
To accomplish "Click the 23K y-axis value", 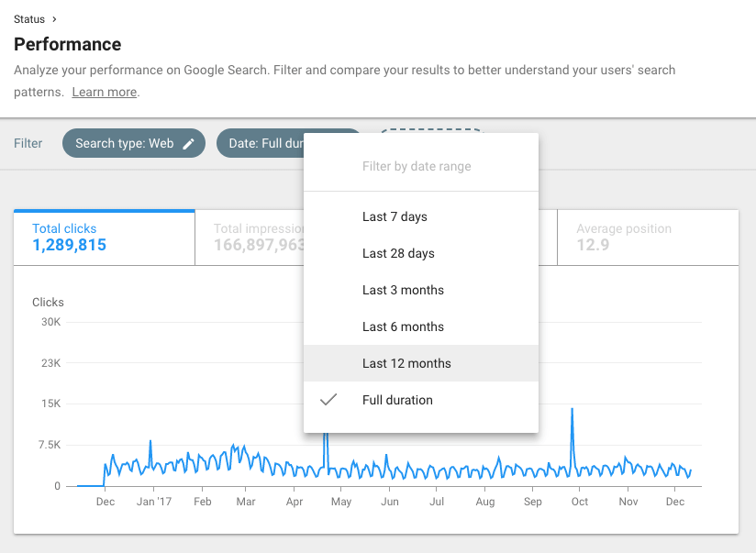I will pos(50,363).
